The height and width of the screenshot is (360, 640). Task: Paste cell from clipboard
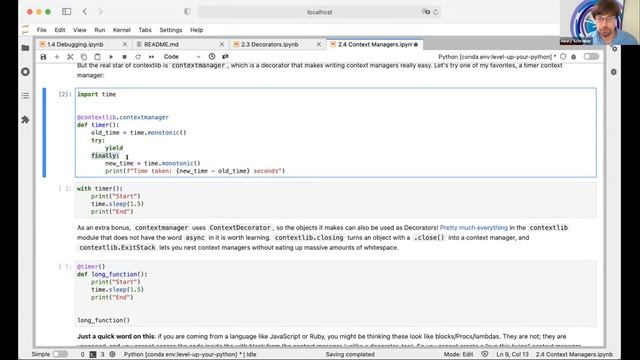coord(97,57)
